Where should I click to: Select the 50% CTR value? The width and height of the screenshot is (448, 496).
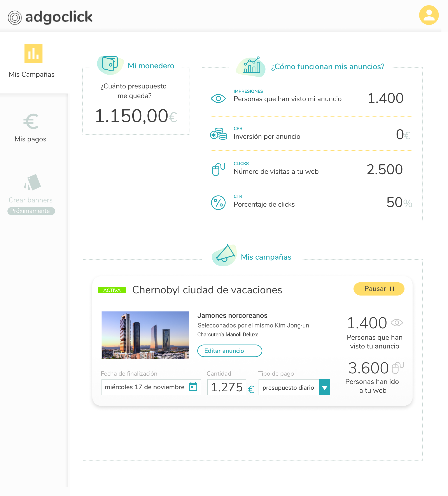(399, 202)
